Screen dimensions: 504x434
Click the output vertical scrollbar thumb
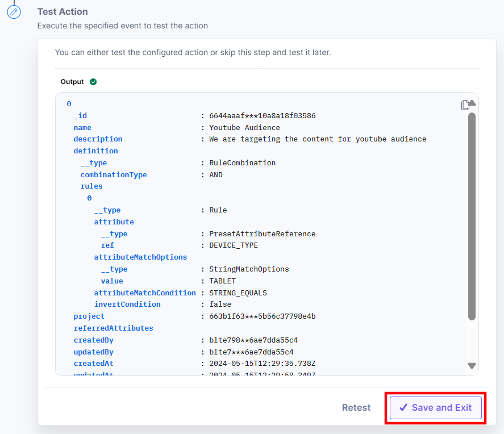[472, 216]
